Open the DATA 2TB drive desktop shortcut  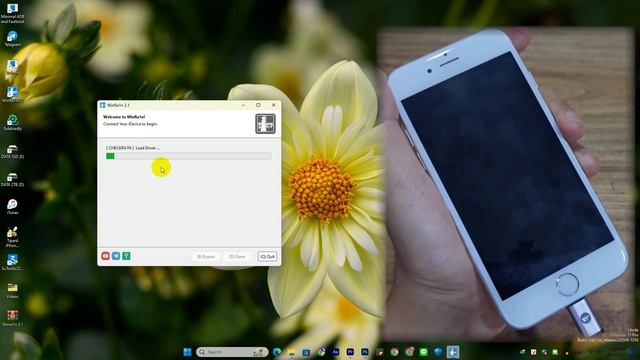[x=12, y=179]
